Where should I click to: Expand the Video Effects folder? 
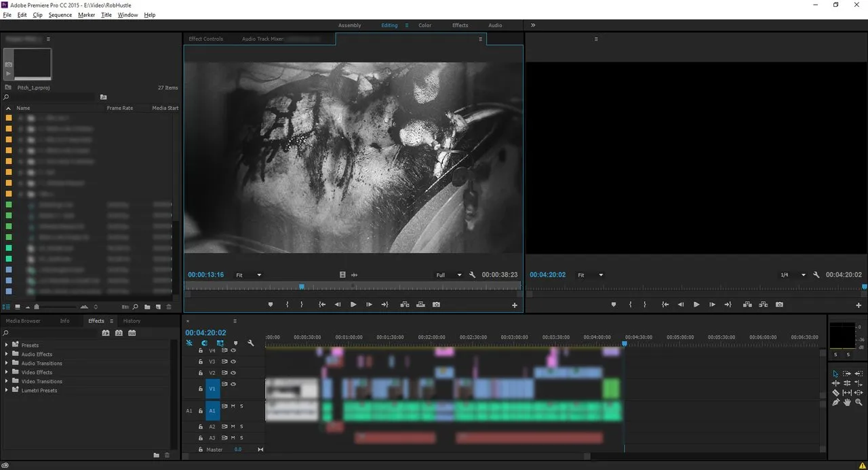(7, 372)
